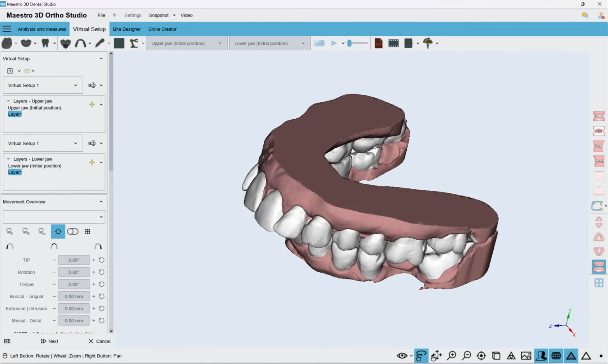Switch to the Bite Designer tab
This screenshot has height=364, width=608.
127,29
